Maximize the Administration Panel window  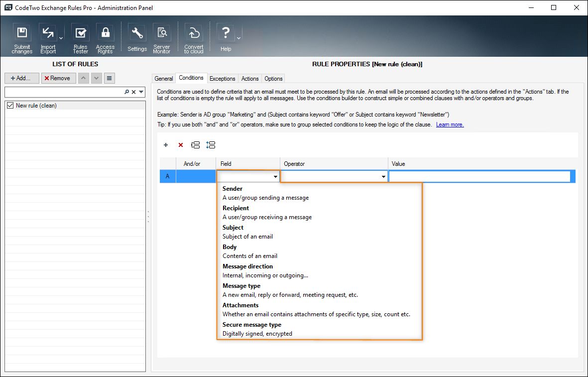[x=554, y=7]
